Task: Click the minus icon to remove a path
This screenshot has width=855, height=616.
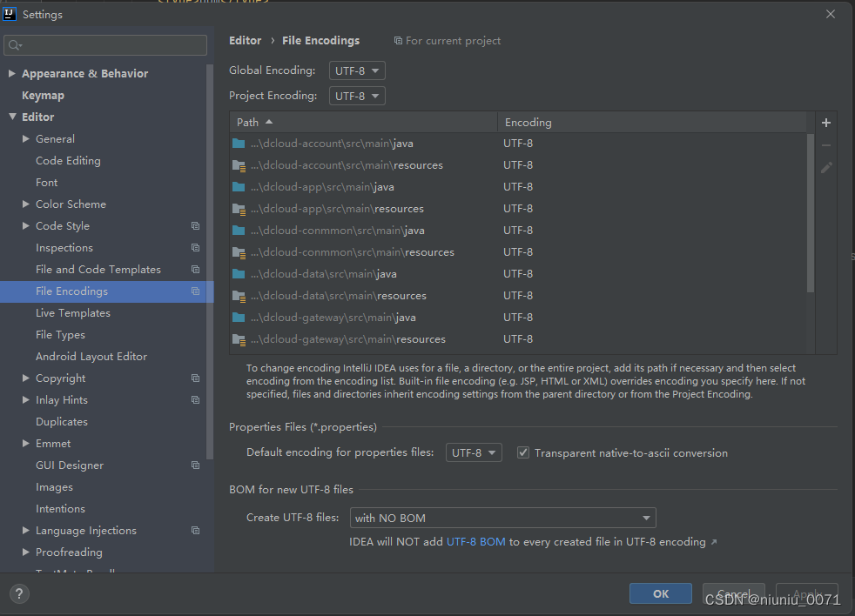Action: click(826, 145)
